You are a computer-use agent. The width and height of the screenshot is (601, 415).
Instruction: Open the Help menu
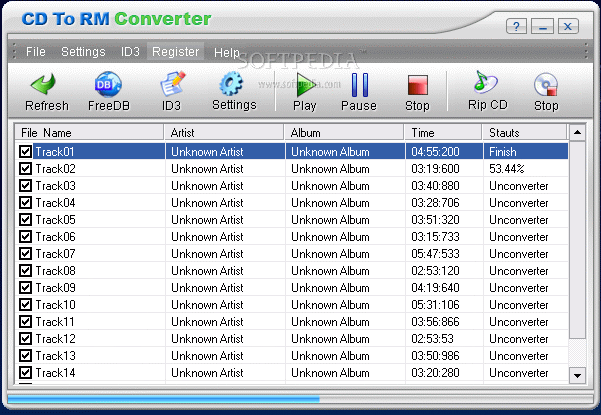227,52
